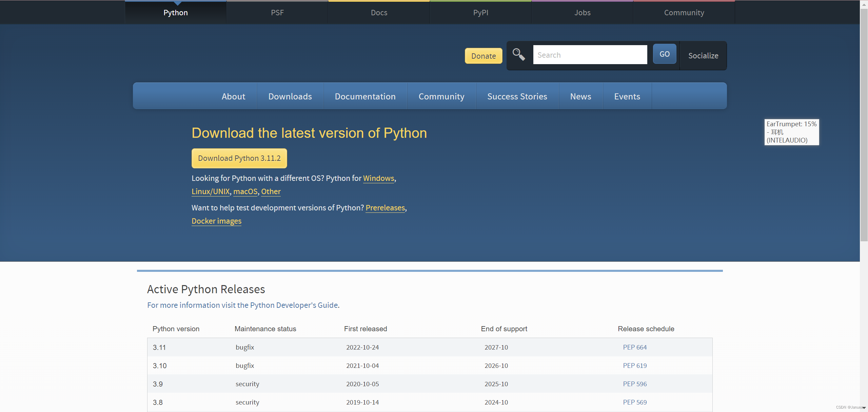Click the bugfix status in row 3.11
The width and height of the screenshot is (868, 412).
click(x=245, y=347)
